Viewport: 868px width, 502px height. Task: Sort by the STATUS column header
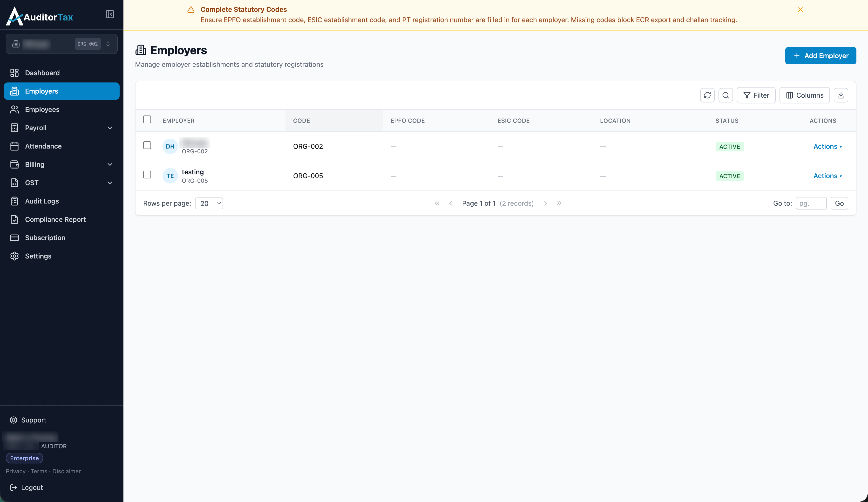click(727, 121)
